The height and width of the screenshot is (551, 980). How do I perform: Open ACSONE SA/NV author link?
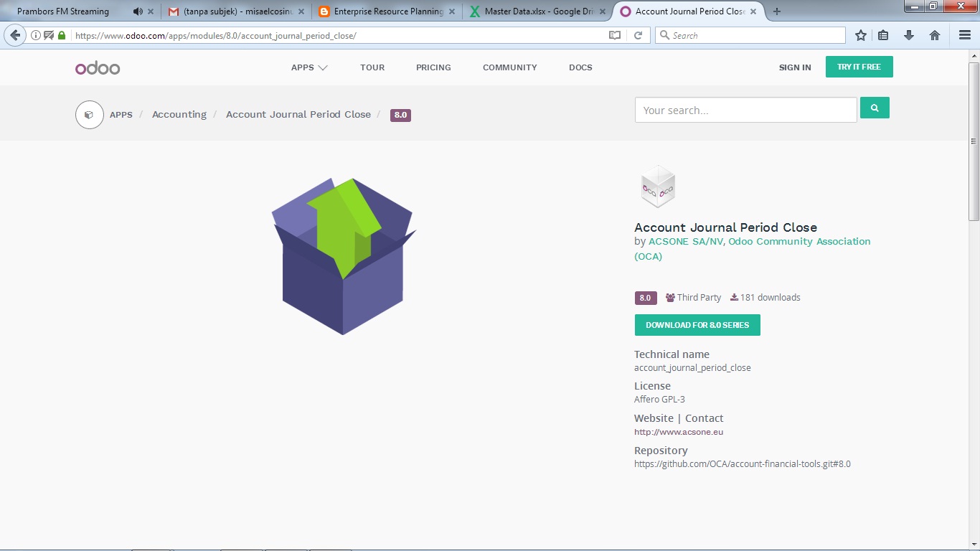click(686, 242)
